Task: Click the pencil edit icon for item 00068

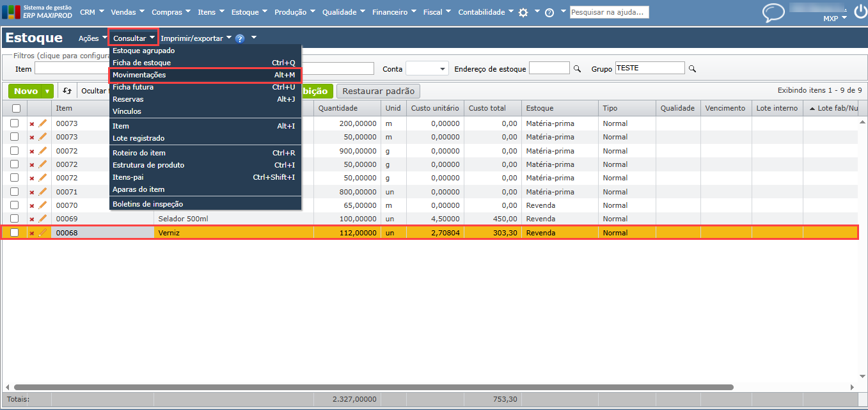Action: point(43,233)
